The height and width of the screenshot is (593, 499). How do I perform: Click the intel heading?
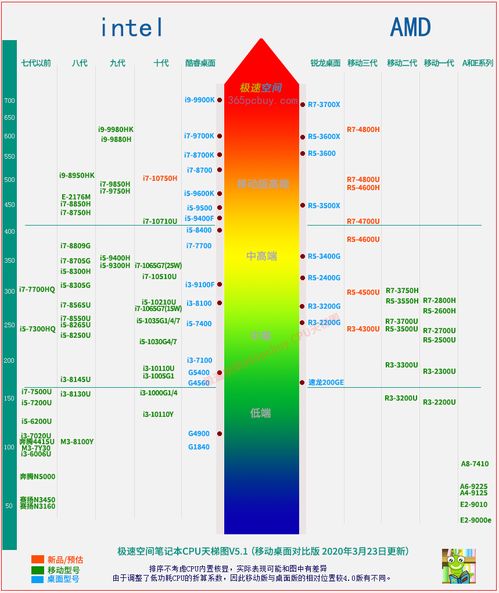(132, 27)
